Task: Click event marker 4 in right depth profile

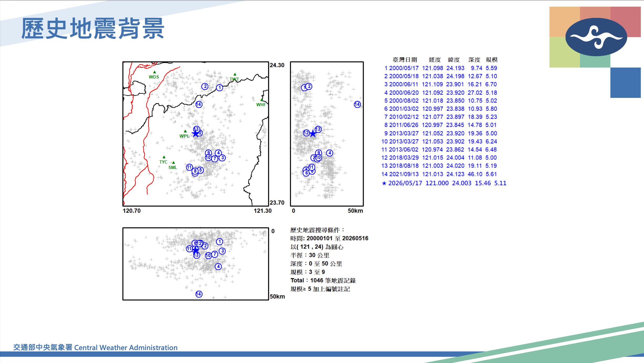Action: pos(330,153)
